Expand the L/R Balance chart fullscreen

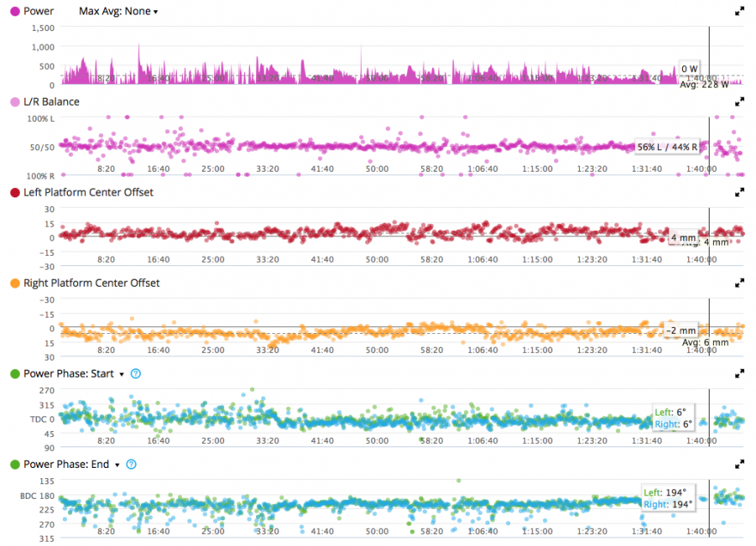click(739, 101)
